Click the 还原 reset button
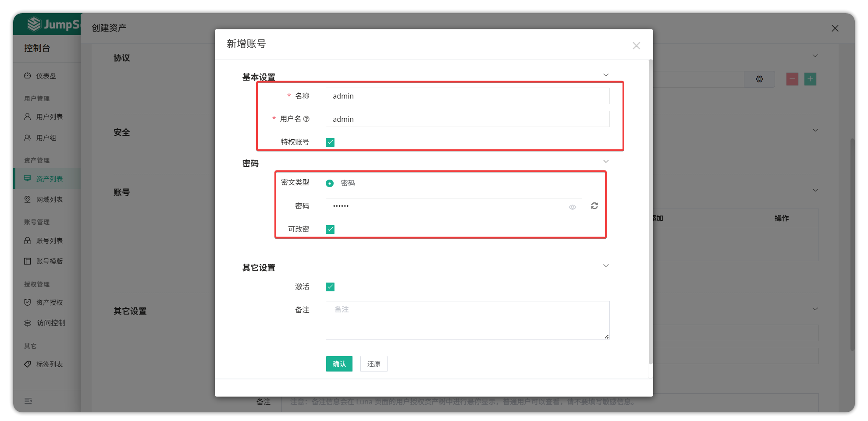 (x=374, y=364)
